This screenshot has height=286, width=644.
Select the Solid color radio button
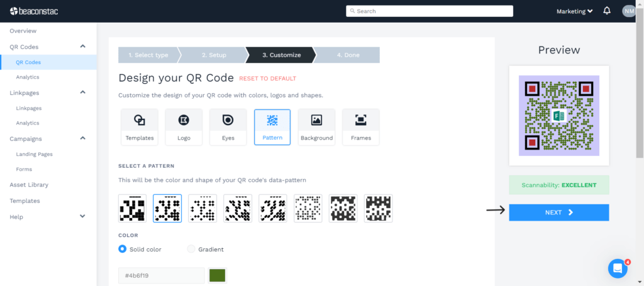[123, 249]
